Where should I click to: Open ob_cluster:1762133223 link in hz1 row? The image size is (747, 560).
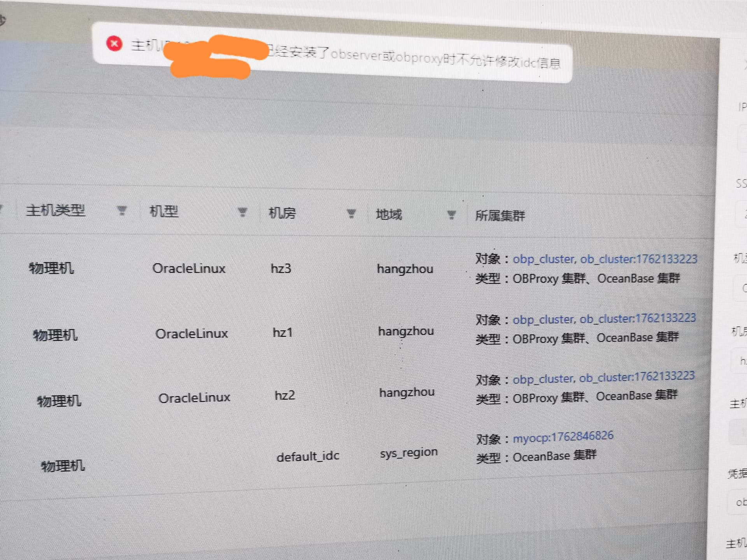[637, 318]
